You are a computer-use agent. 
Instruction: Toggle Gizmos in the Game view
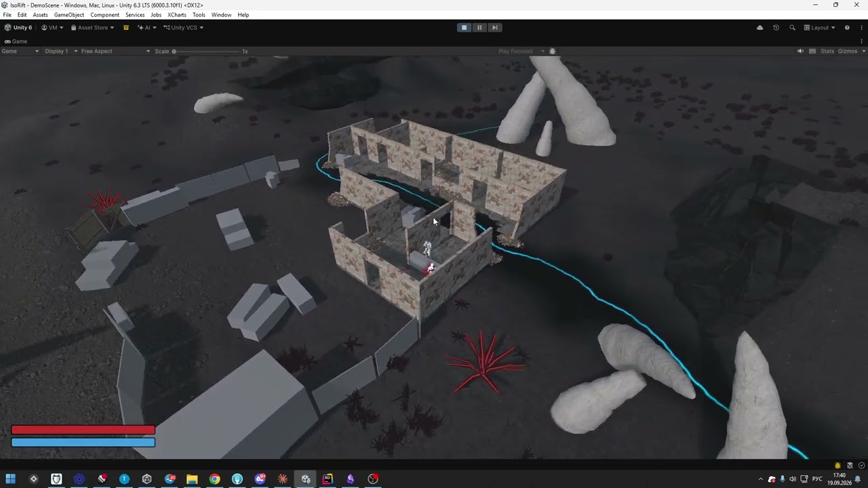tap(848, 52)
